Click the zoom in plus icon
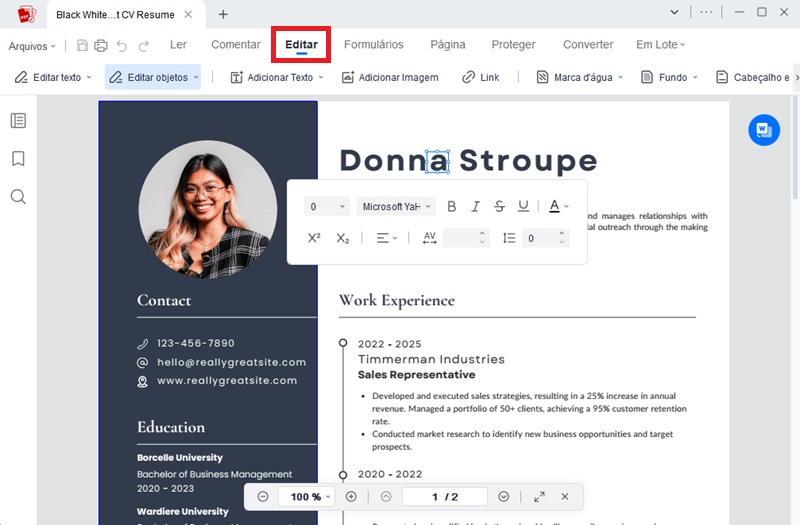Viewport: 800px width, 525px height. coord(351,496)
